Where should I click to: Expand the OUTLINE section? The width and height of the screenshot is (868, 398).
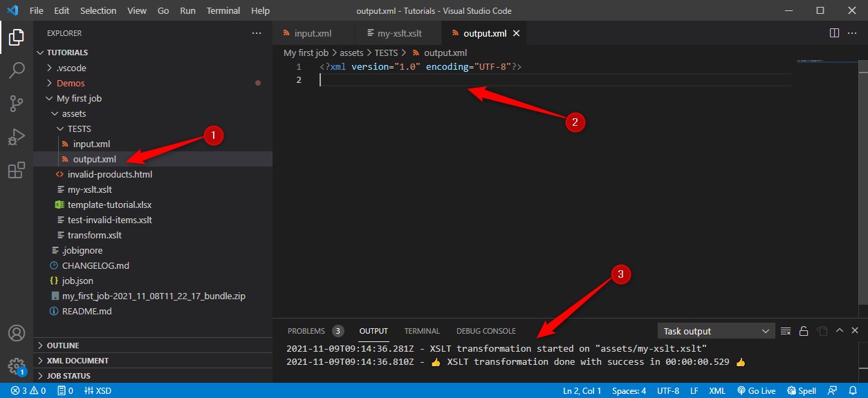63,345
